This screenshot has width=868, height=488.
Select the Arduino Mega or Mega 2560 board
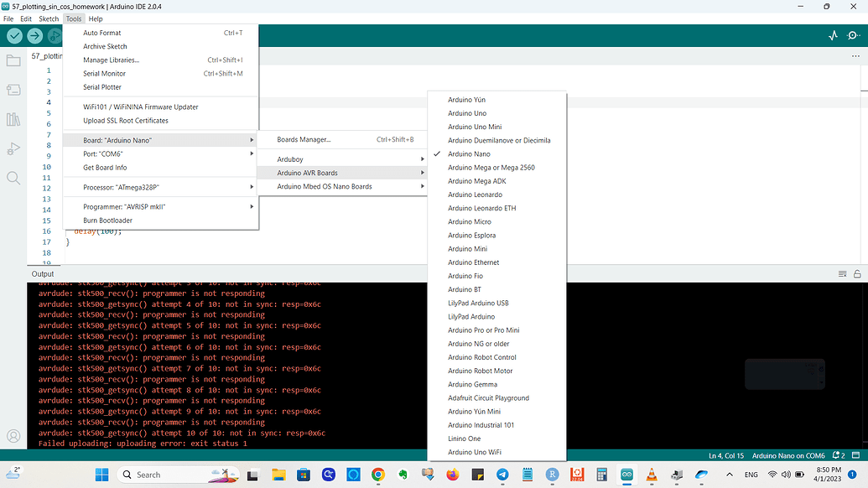[491, 167]
